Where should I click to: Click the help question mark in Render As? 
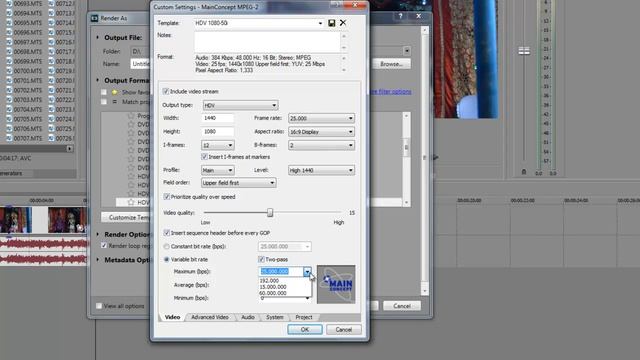400,16
